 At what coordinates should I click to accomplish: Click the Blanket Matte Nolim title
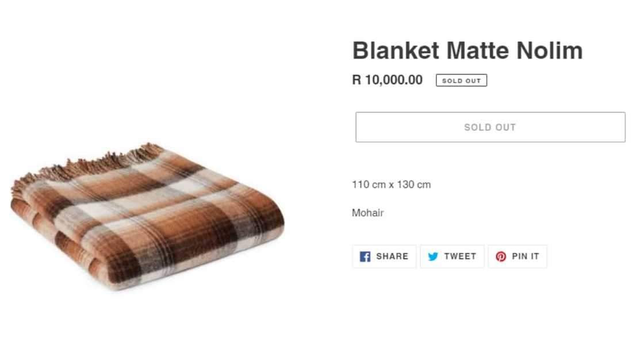coord(467,51)
